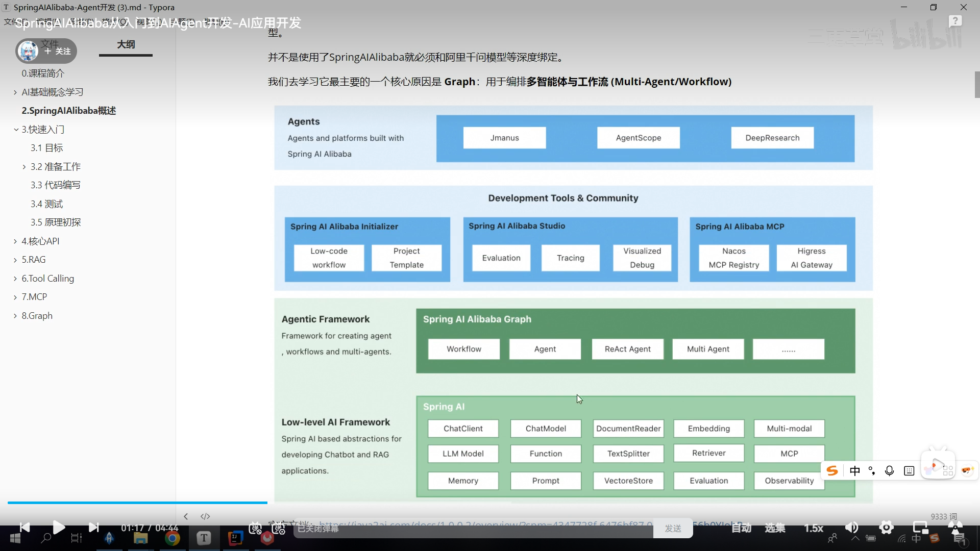Expand the 8.Graph outline section
This screenshot has height=551, width=980.
(x=15, y=316)
